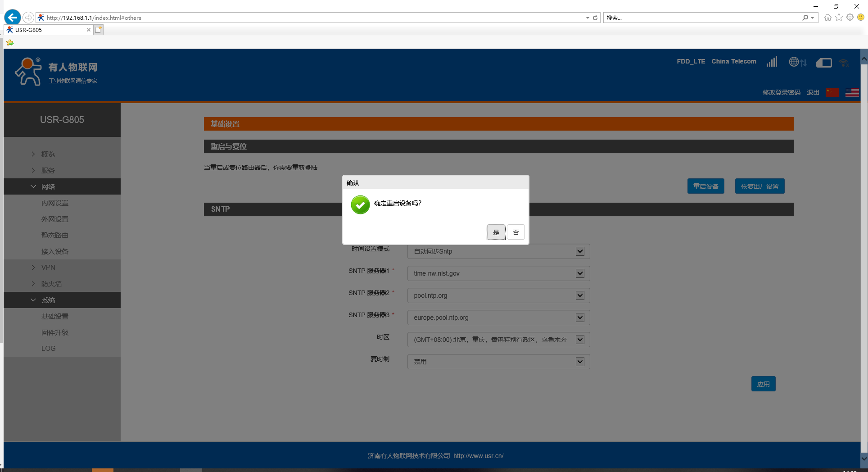Select 内网设置 in the sidebar
The width and height of the screenshot is (868, 472).
click(55, 203)
